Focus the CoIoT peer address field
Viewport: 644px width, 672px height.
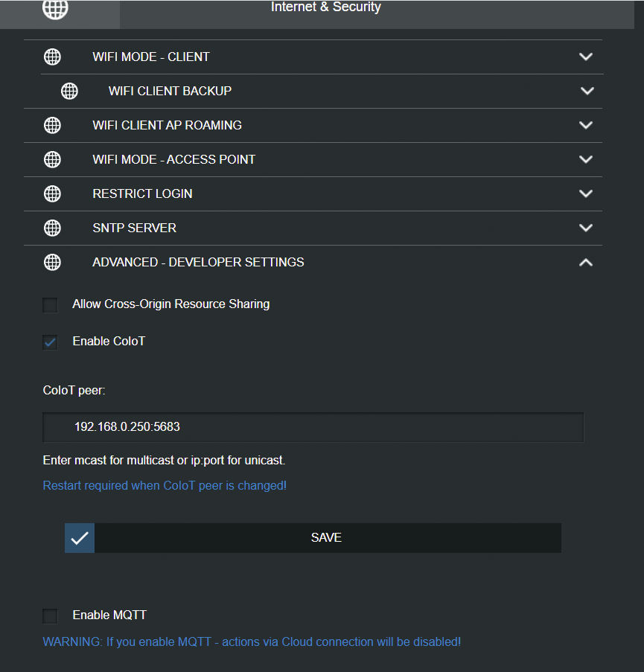click(313, 427)
